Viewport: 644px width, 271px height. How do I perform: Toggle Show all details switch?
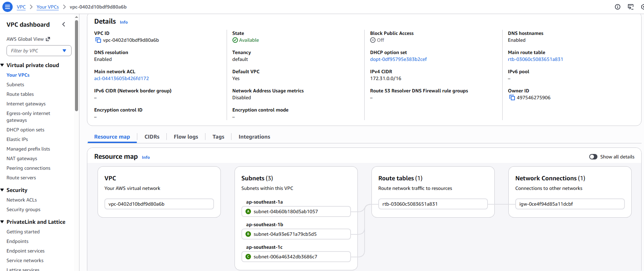pyautogui.click(x=593, y=157)
